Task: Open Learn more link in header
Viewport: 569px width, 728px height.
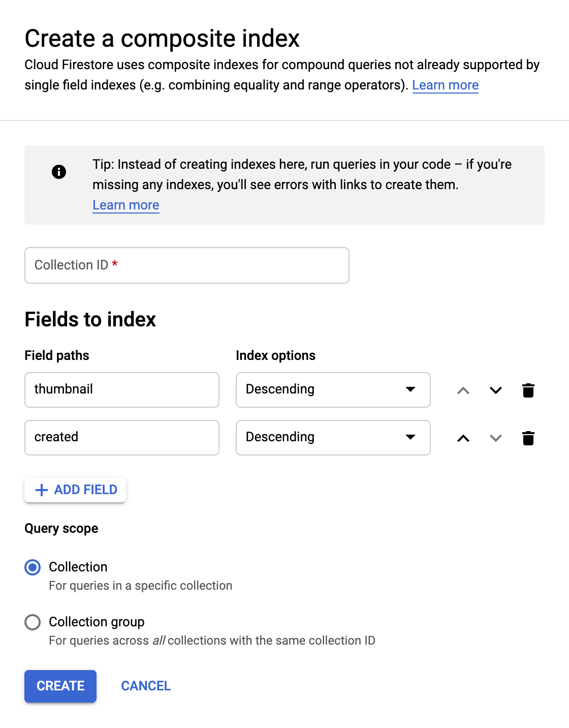Action: click(x=445, y=85)
